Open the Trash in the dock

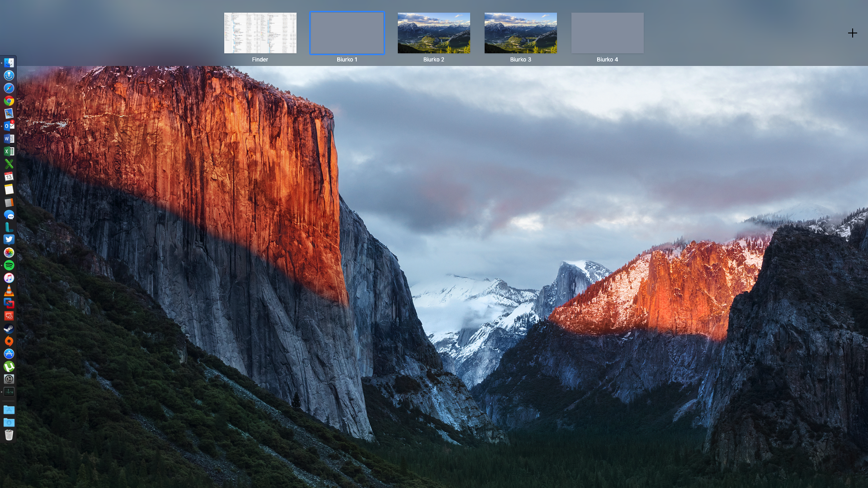pyautogui.click(x=9, y=435)
